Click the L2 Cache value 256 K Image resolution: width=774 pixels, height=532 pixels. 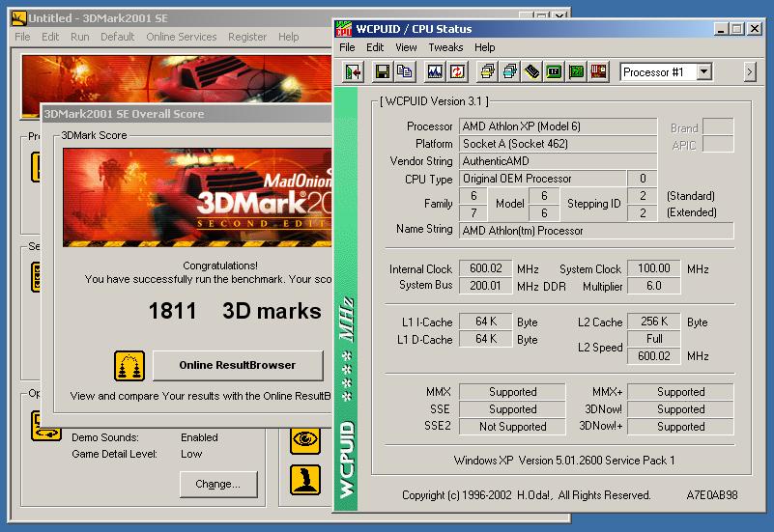(654, 322)
